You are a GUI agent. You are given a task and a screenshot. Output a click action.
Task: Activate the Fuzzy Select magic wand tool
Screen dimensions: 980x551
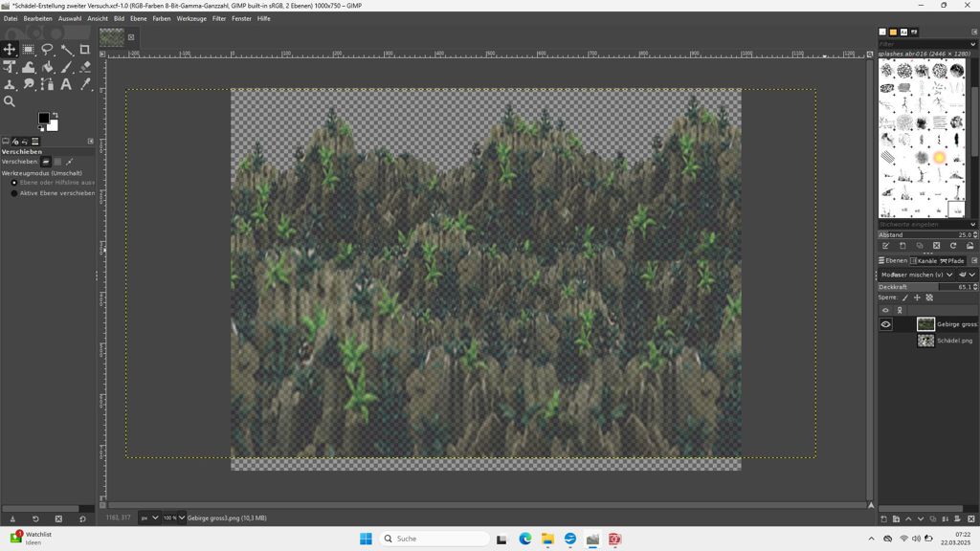pos(66,50)
